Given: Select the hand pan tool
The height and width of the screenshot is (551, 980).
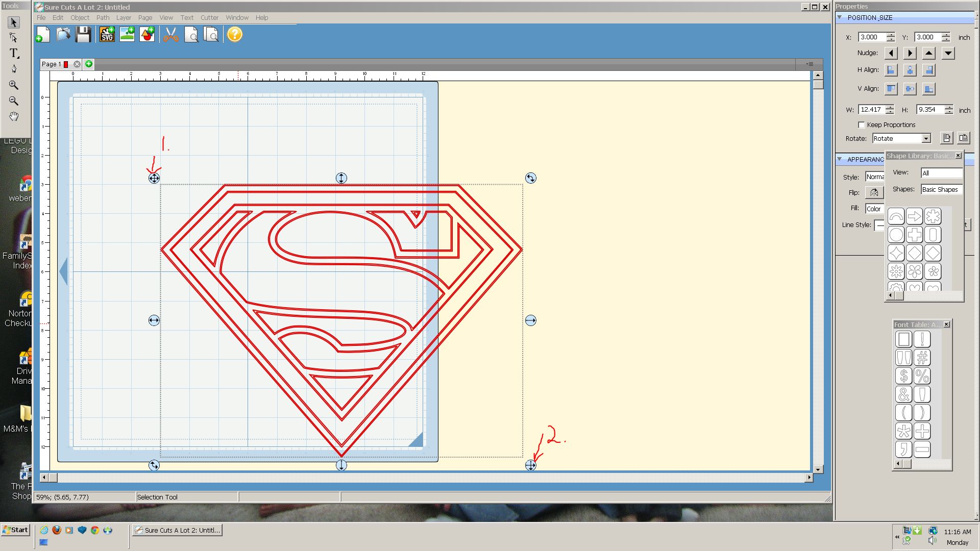Looking at the screenshot, I should coord(14,116).
